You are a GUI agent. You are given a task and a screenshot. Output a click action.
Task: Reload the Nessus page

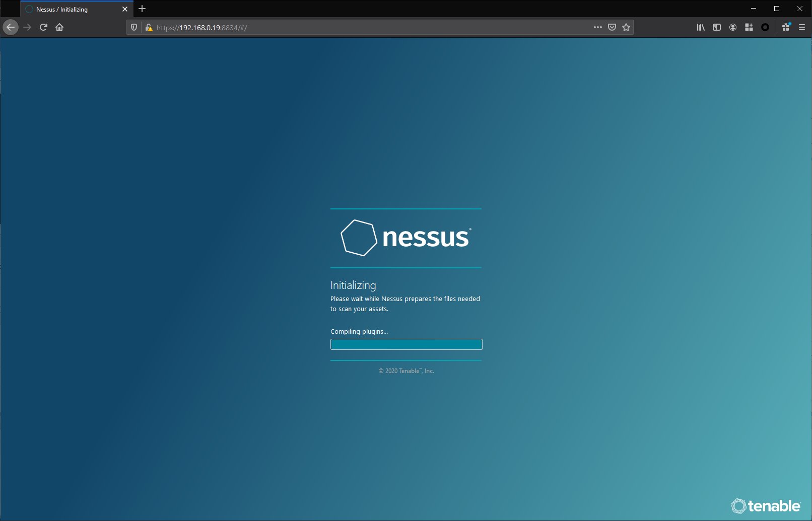43,27
